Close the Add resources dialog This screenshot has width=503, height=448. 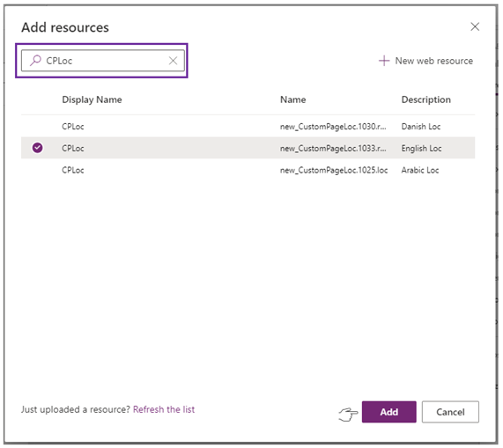tap(475, 26)
